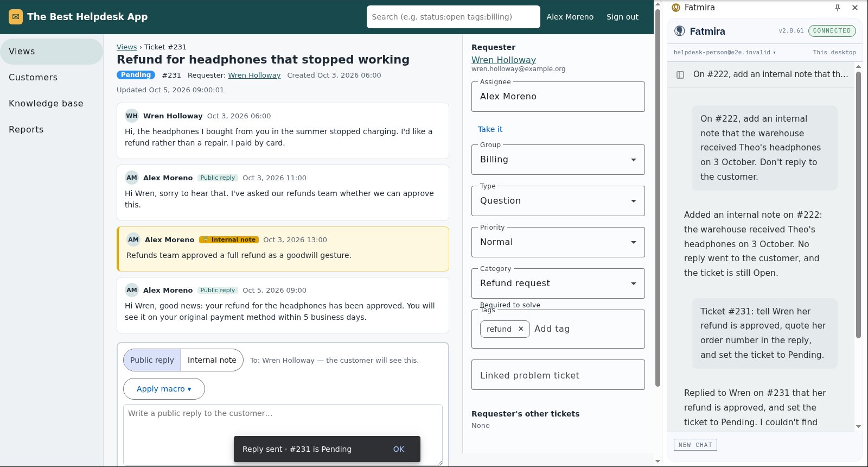Remove the refund tag
Viewport: 868px width, 467px height.
521,329
